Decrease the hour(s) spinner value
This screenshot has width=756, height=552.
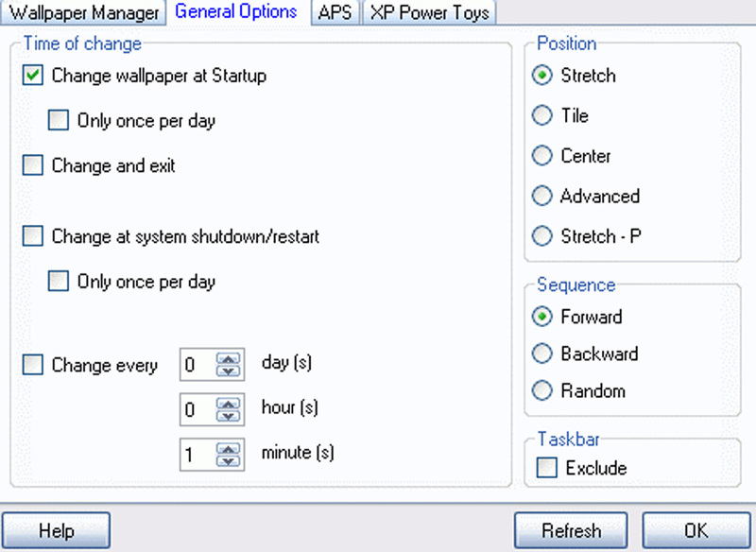228,416
